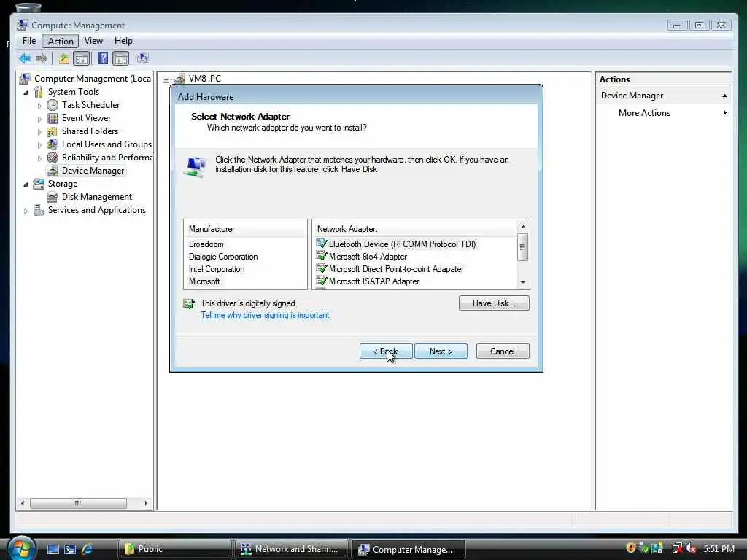This screenshot has height=560, width=747.
Task: Click the Up one level folder icon
Action: click(x=64, y=58)
